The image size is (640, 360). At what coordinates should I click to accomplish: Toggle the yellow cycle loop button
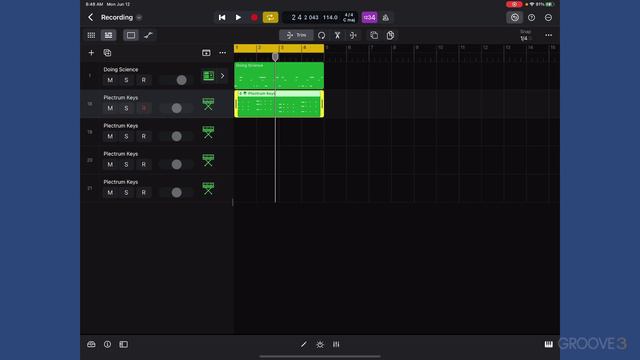coord(270,18)
